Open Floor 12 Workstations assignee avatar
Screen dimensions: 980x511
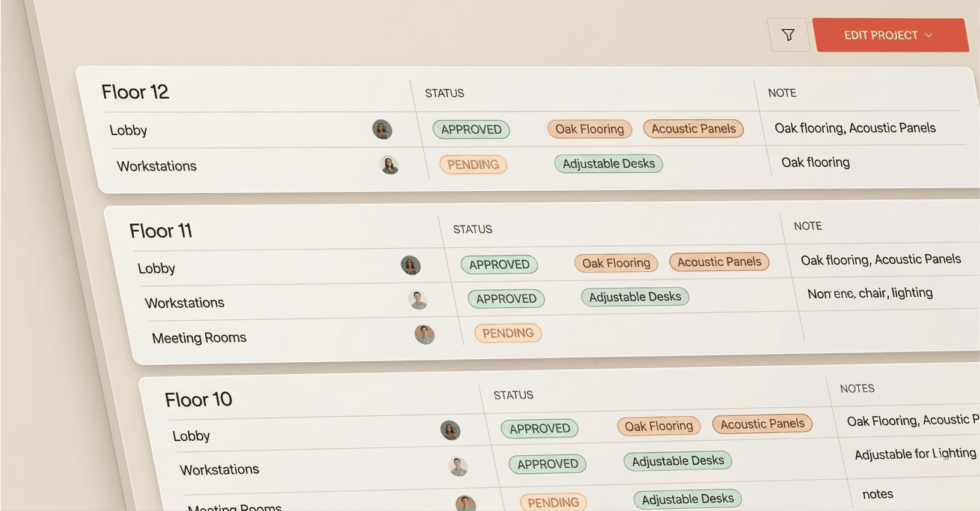pyautogui.click(x=389, y=165)
